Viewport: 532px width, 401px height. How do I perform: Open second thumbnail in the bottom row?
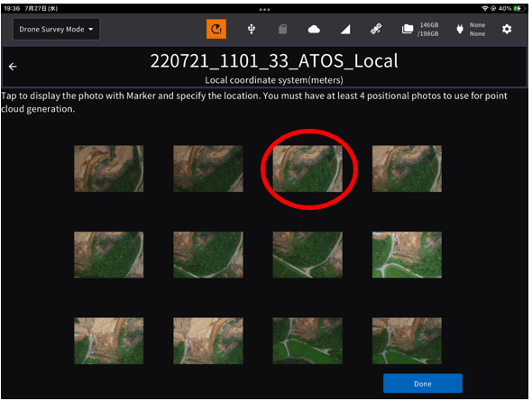208,341
